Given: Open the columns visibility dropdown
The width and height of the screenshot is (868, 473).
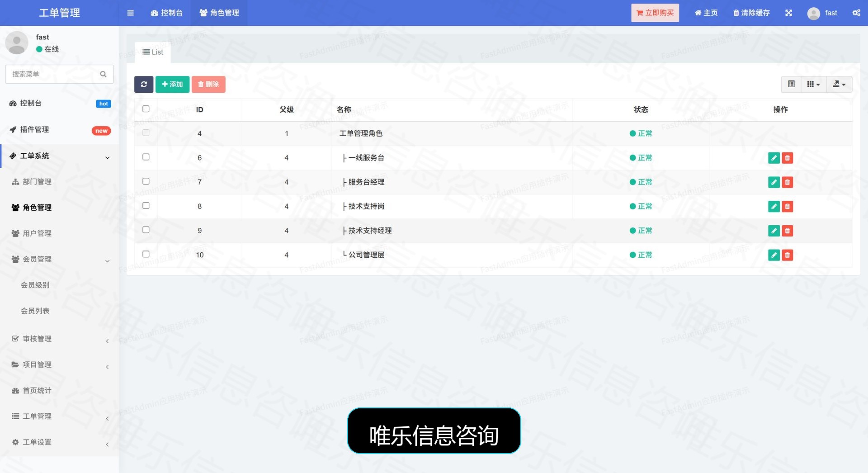Looking at the screenshot, I should (x=813, y=84).
